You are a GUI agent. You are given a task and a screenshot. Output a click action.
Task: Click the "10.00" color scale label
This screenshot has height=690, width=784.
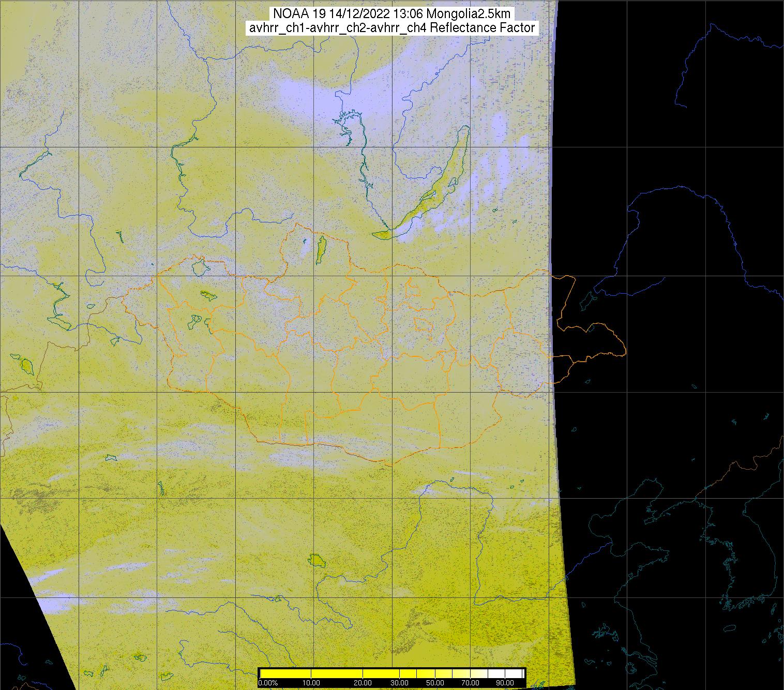point(311,684)
